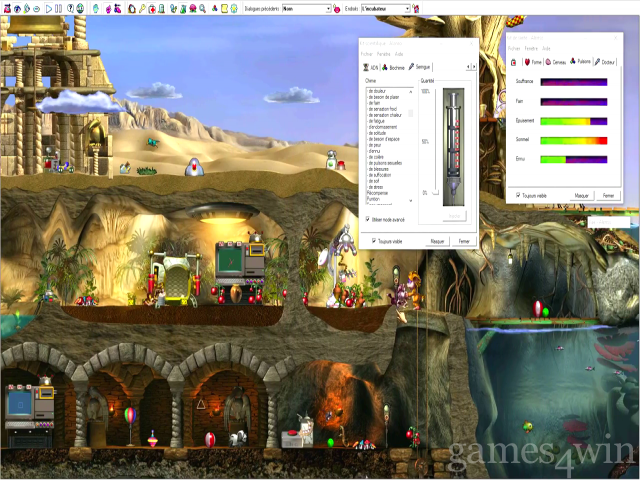Uncheck 'Toujours visible' in the Seringue window
Screen dimensions: 640x480
(375, 241)
